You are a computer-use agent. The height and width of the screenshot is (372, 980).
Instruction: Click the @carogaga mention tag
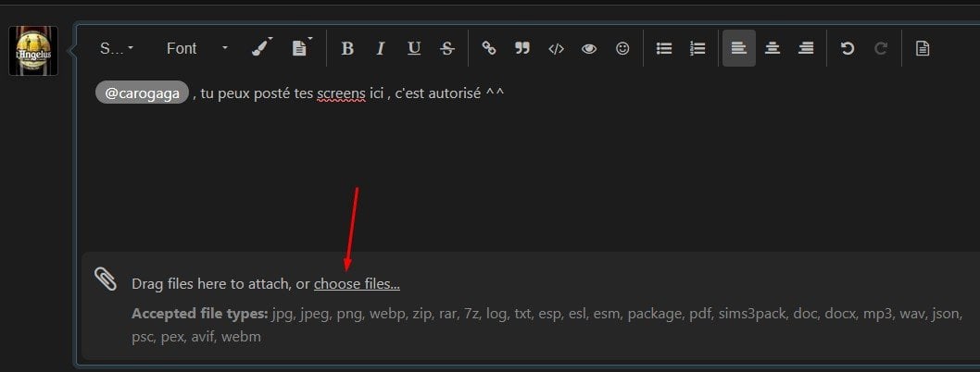(x=142, y=93)
